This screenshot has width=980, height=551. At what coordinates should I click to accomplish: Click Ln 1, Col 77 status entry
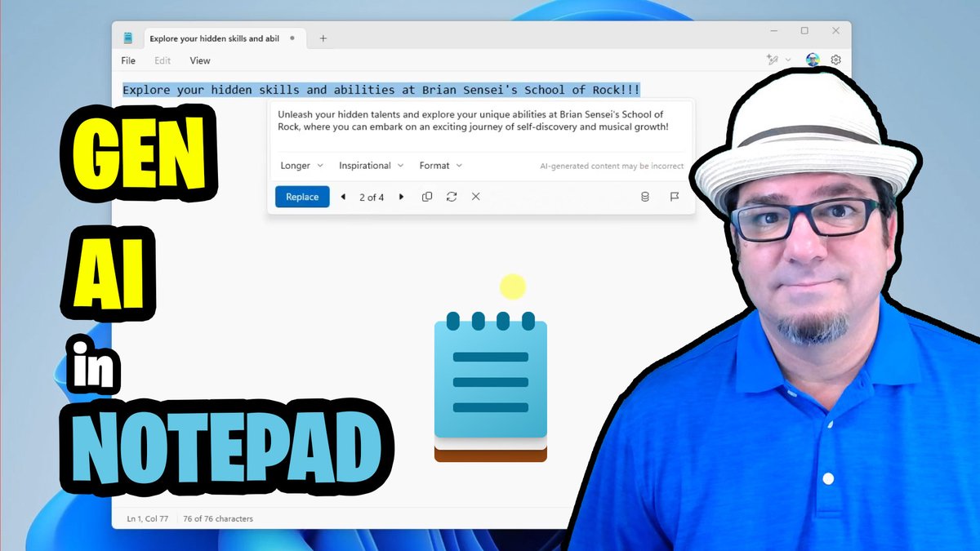(148, 518)
